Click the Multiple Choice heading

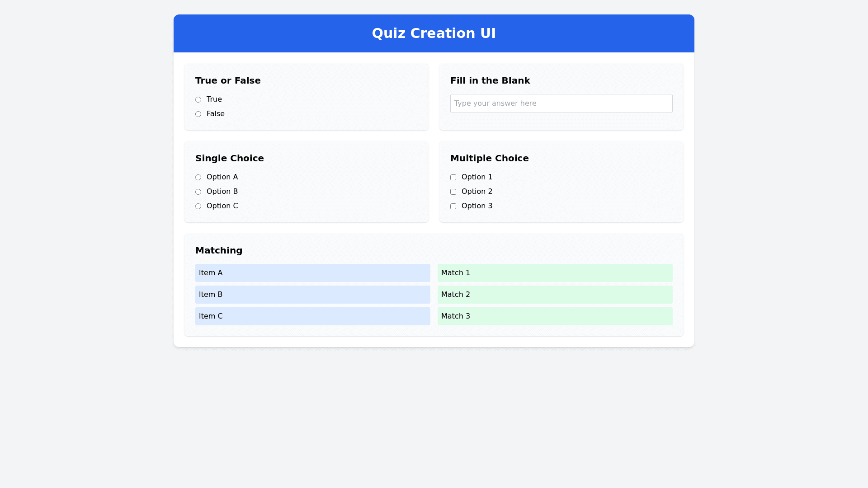489,158
